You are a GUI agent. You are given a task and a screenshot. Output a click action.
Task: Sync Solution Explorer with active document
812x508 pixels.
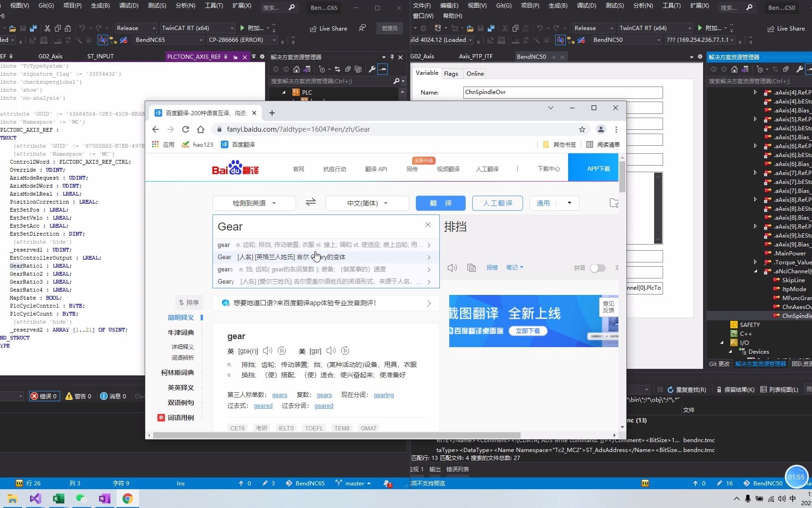tap(337, 69)
